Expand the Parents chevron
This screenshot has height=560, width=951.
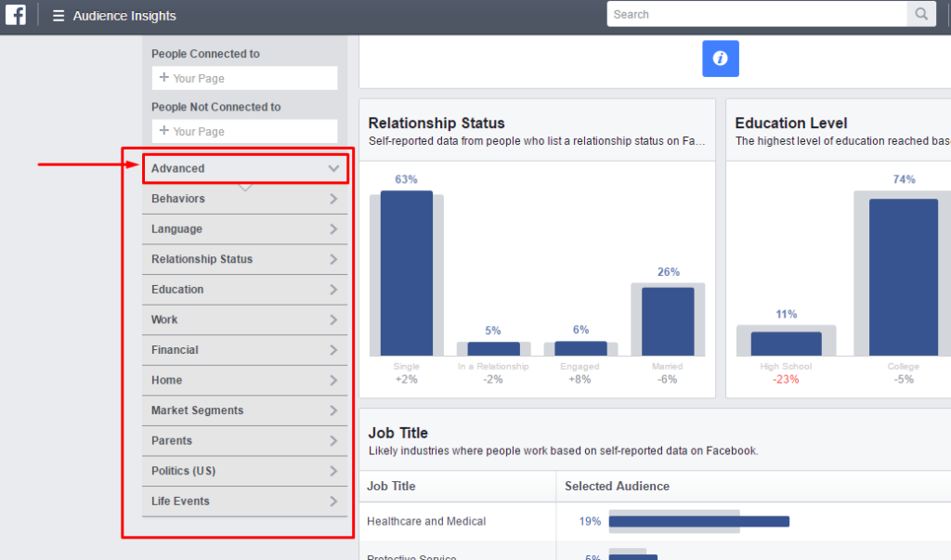click(x=333, y=441)
